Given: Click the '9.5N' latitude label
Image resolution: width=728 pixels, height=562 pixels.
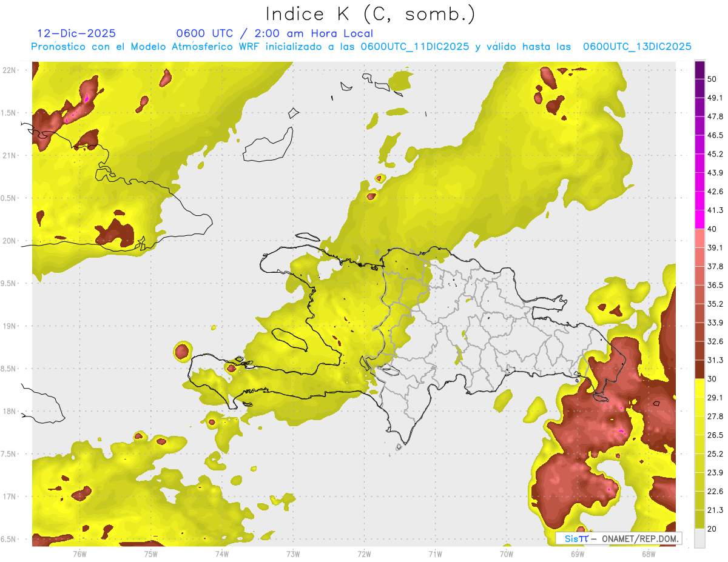Looking at the screenshot, I should point(9,283).
